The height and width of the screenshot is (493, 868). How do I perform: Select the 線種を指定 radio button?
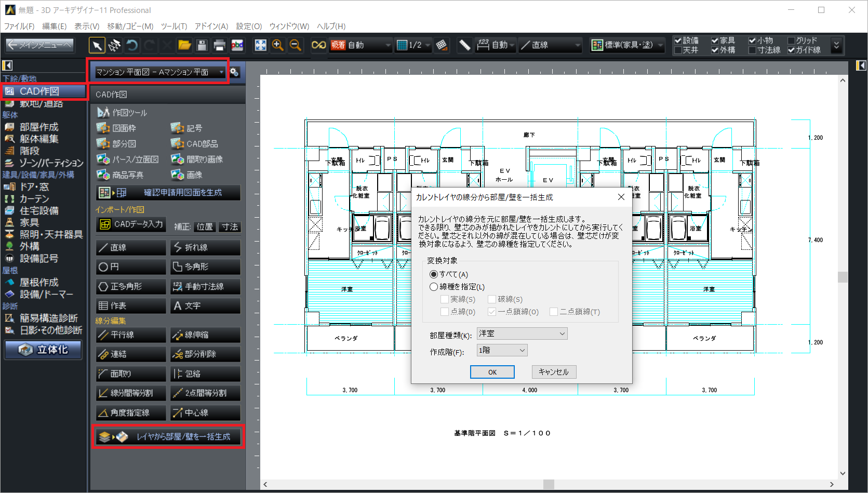pos(434,287)
